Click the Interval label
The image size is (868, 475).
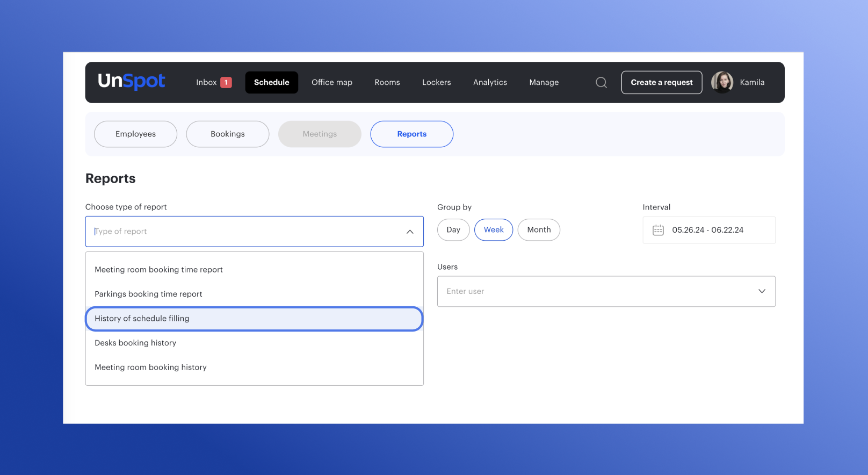[656, 207]
